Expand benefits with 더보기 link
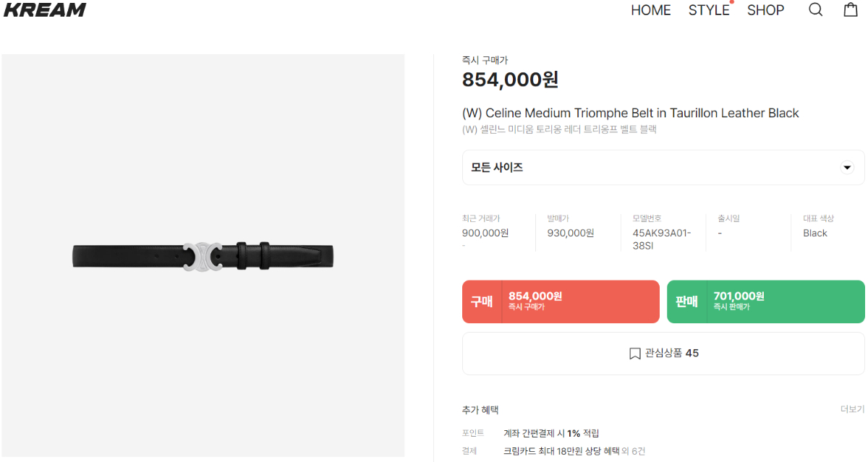The height and width of the screenshot is (462, 868). coord(852,409)
